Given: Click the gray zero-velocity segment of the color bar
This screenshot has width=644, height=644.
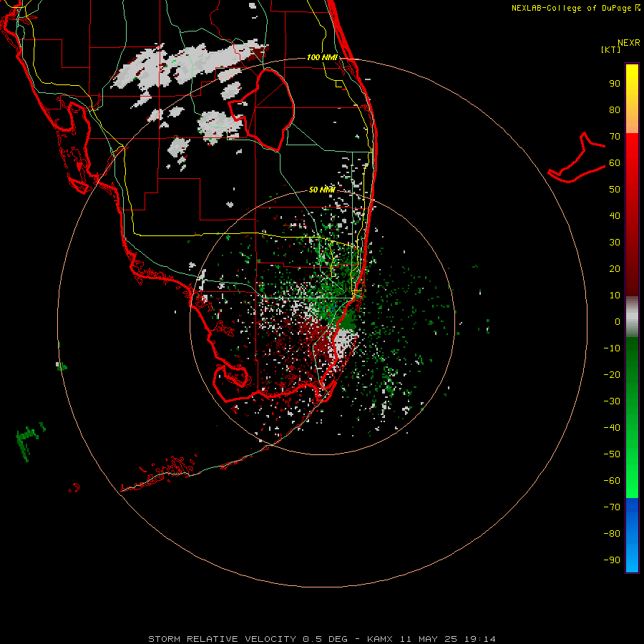Looking at the screenshot, I should [x=632, y=317].
